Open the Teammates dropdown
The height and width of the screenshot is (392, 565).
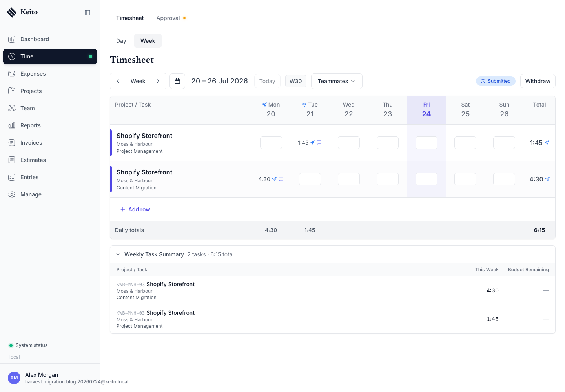tap(337, 81)
